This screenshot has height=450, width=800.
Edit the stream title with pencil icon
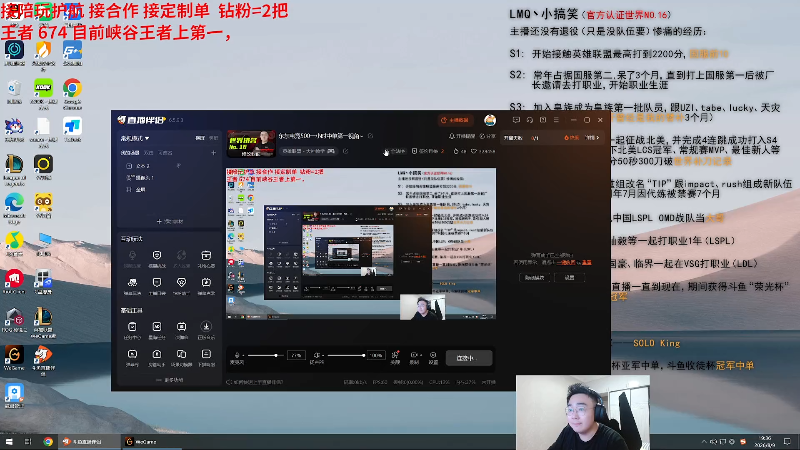point(370,136)
